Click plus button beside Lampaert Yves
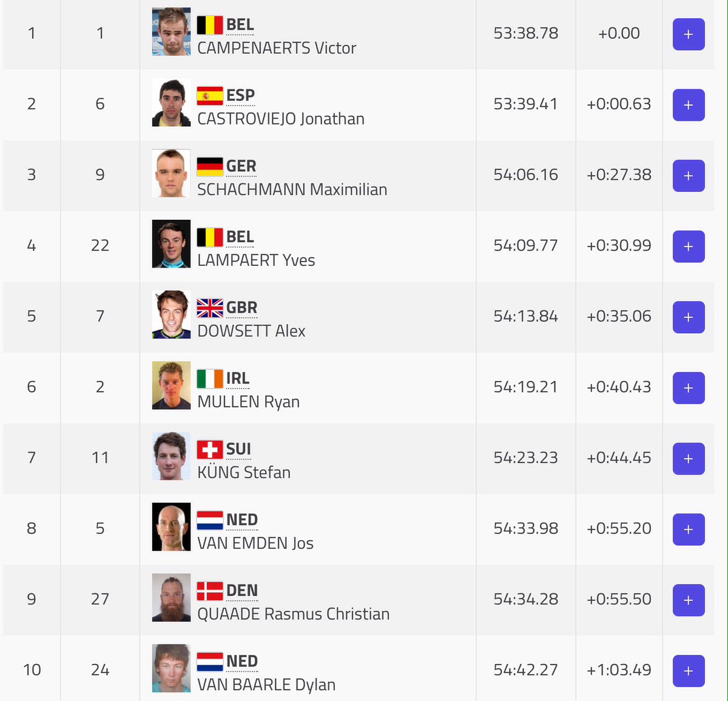728x701 pixels. point(689,246)
